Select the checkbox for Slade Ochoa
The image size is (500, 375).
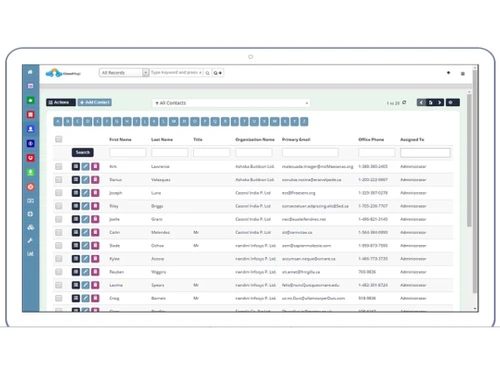coord(59,246)
